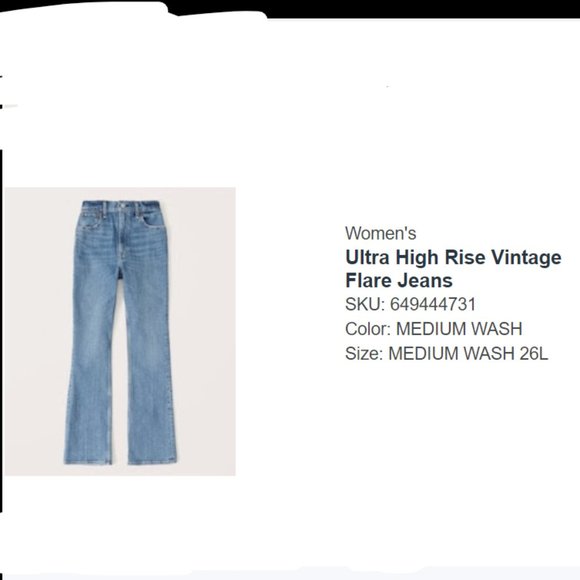Open the flare jeans product thumbnail
The height and width of the screenshot is (580, 580).
point(120,331)
